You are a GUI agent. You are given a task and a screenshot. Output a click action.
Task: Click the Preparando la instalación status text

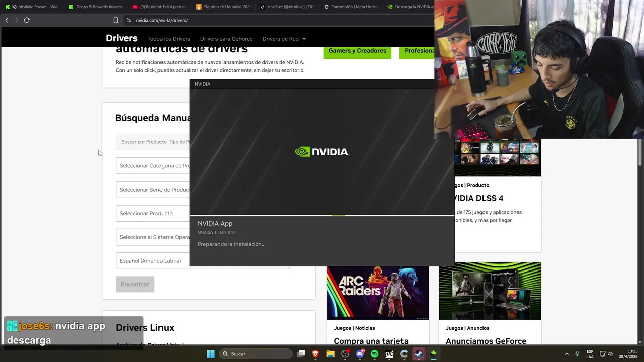pyautogui.click(x=231, y=244)
